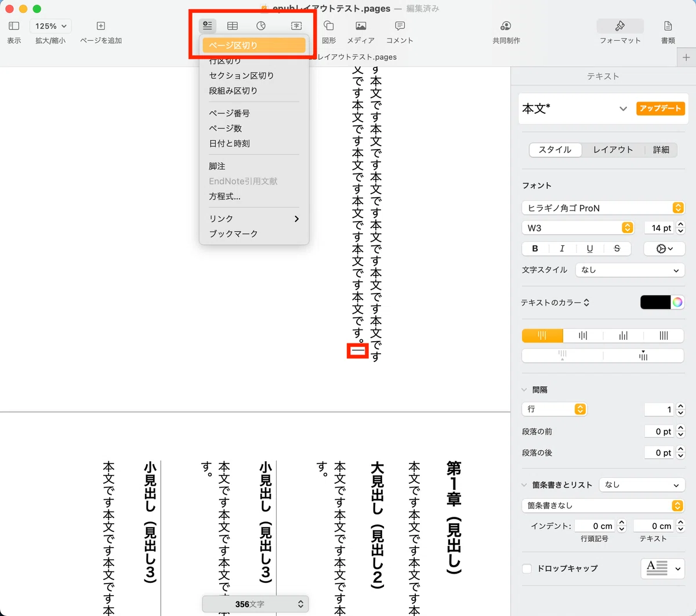Viewport: 696px width, 616px height.
Task: Select ページ数 menu item
Action: tap(253, 128)
